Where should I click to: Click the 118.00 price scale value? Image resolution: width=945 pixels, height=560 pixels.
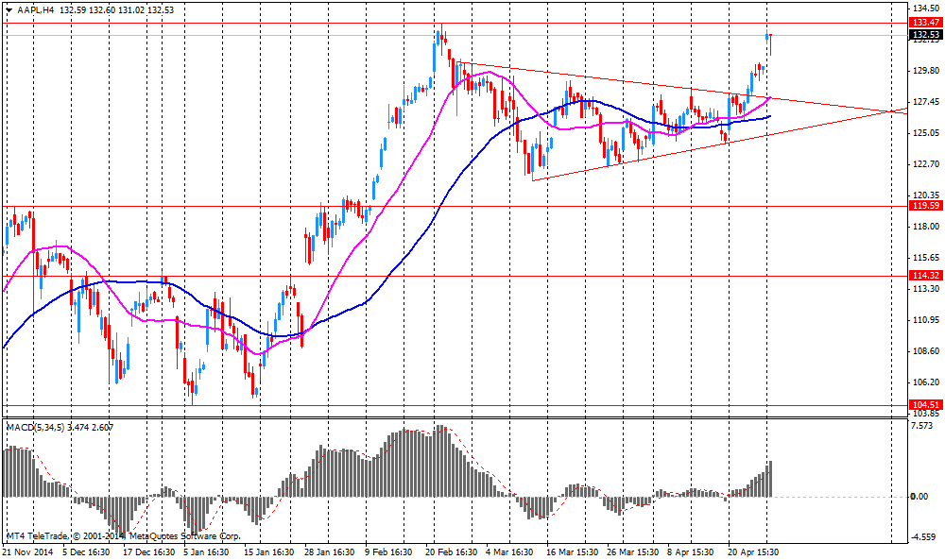[926, 227]
